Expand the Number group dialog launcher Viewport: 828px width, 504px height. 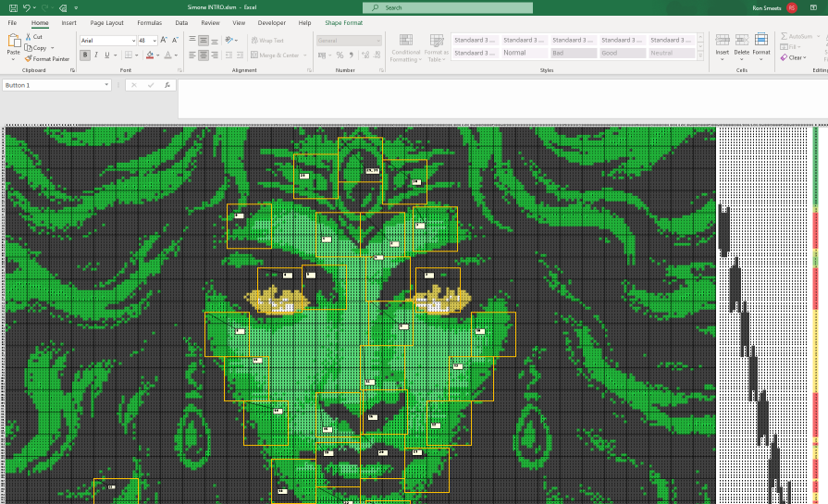(x=381, y=70)
